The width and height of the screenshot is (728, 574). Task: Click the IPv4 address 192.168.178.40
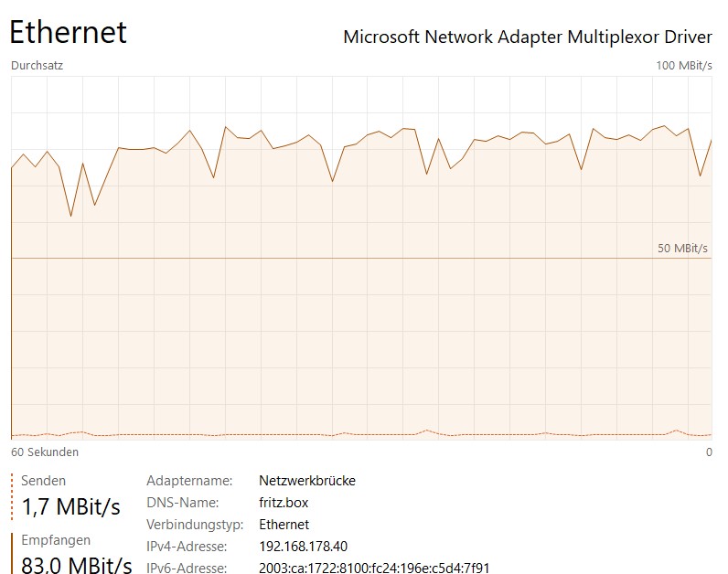303,547
